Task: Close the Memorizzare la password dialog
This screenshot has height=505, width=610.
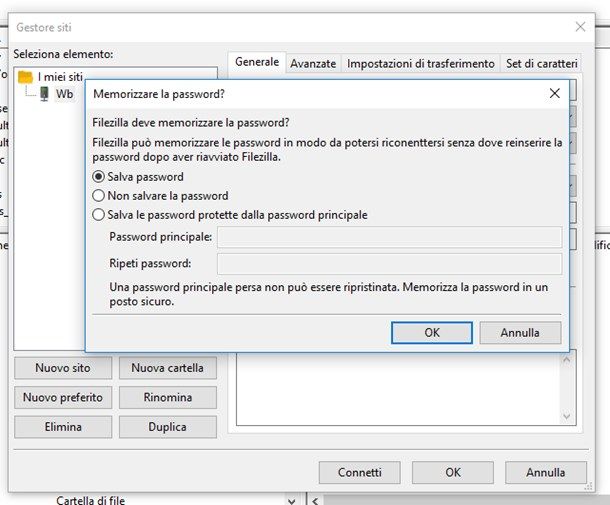Action: tap(554, 93)
